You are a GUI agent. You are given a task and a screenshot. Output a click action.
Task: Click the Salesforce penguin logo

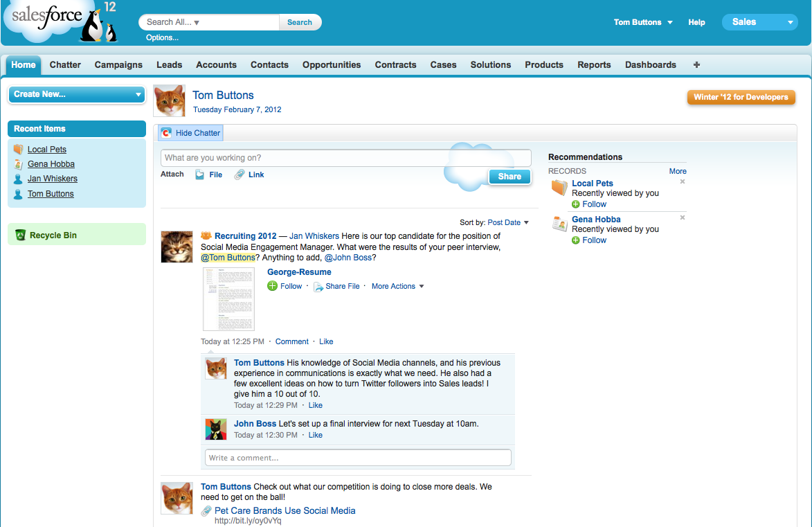point(62,21)
